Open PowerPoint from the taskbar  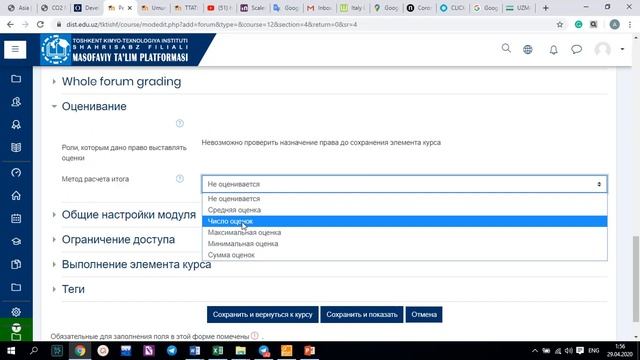click(309, 351)
